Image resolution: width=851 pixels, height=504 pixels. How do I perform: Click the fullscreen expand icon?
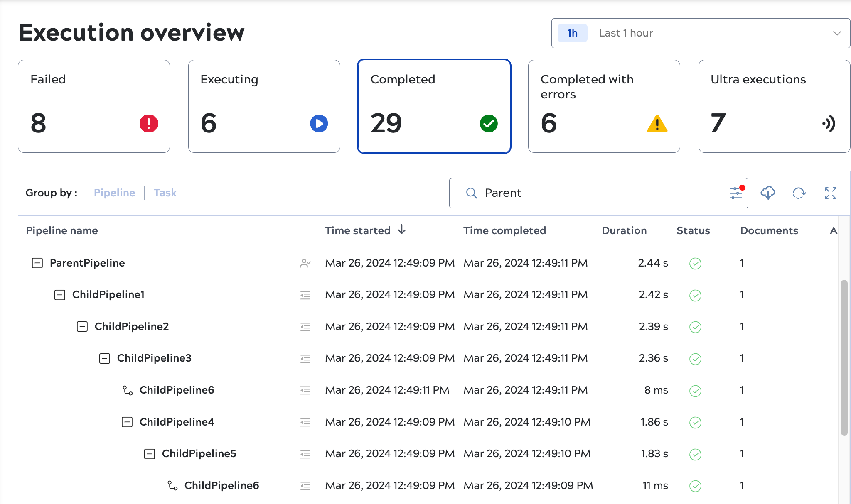point(830,193)
